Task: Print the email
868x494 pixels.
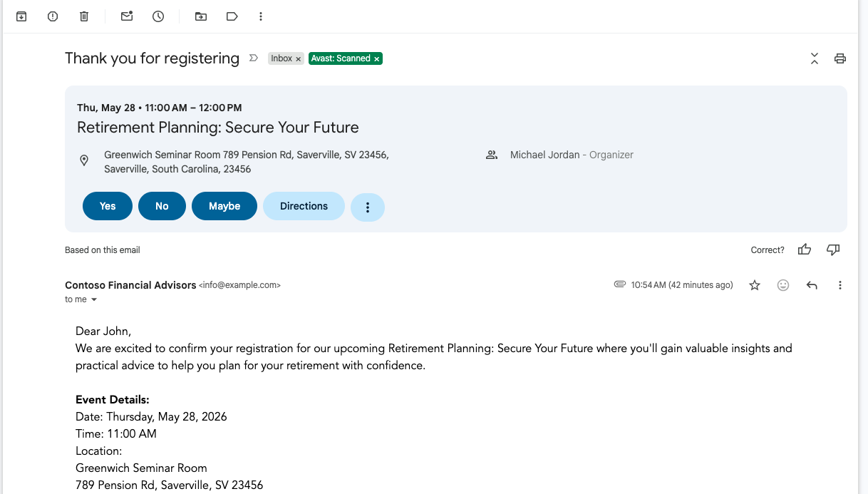Action: (839, 58)
